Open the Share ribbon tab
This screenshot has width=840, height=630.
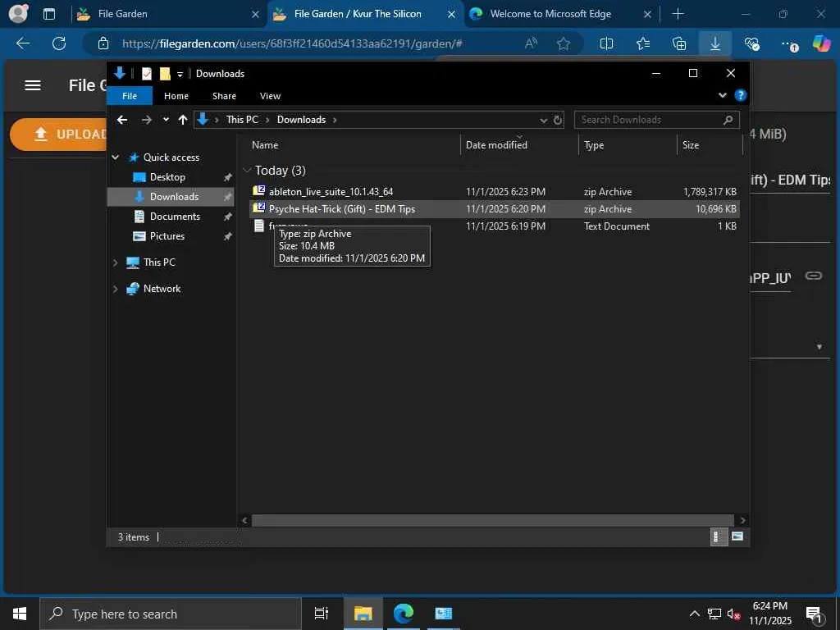click(224, 96)
